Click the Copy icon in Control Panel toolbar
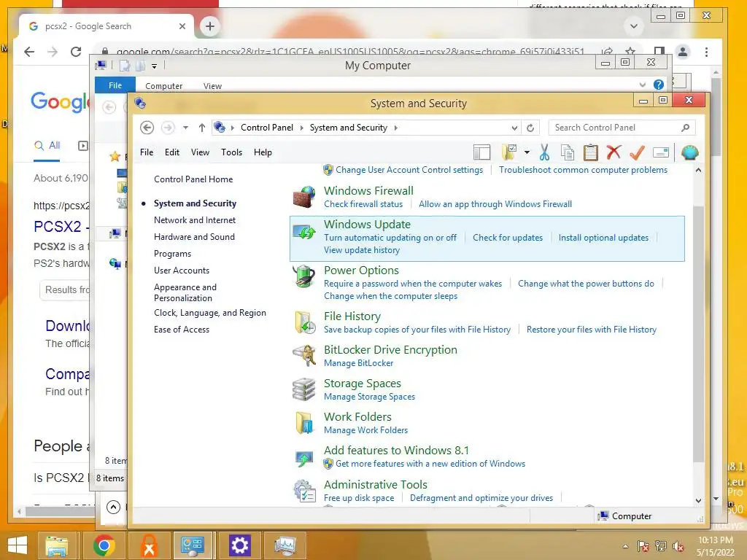 (567, 152)
